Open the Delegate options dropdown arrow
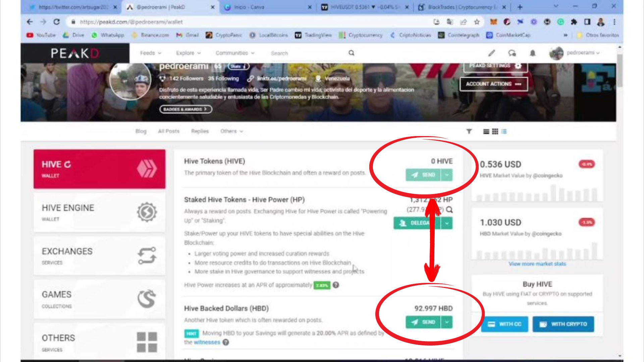644x362 pixels. point(447,223)
